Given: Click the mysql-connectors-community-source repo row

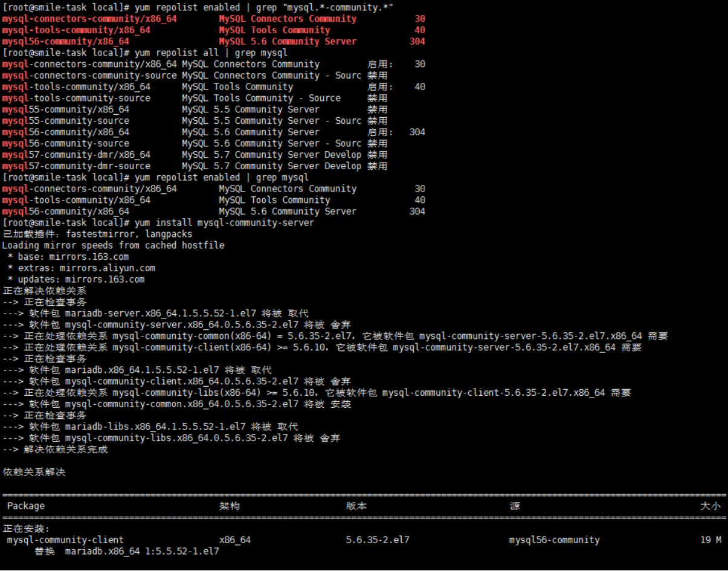Looking at the screenshot, I should click(195, 76).
